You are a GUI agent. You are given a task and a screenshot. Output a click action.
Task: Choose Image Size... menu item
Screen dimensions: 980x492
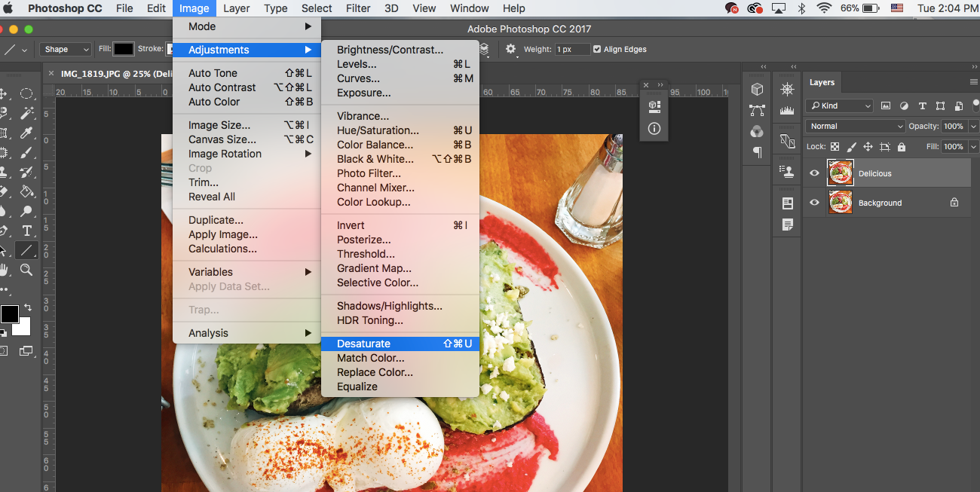(247, 125)
